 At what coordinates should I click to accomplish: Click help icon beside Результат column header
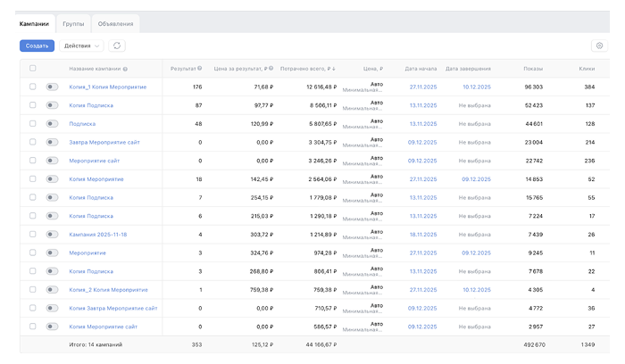tap(200, 69)
